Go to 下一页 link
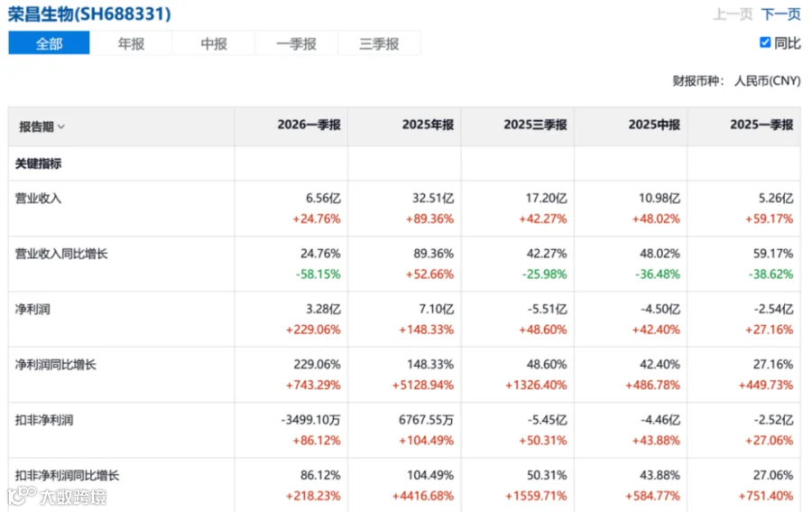The height and width of the screenshot is (512, 812). [781, 14]
